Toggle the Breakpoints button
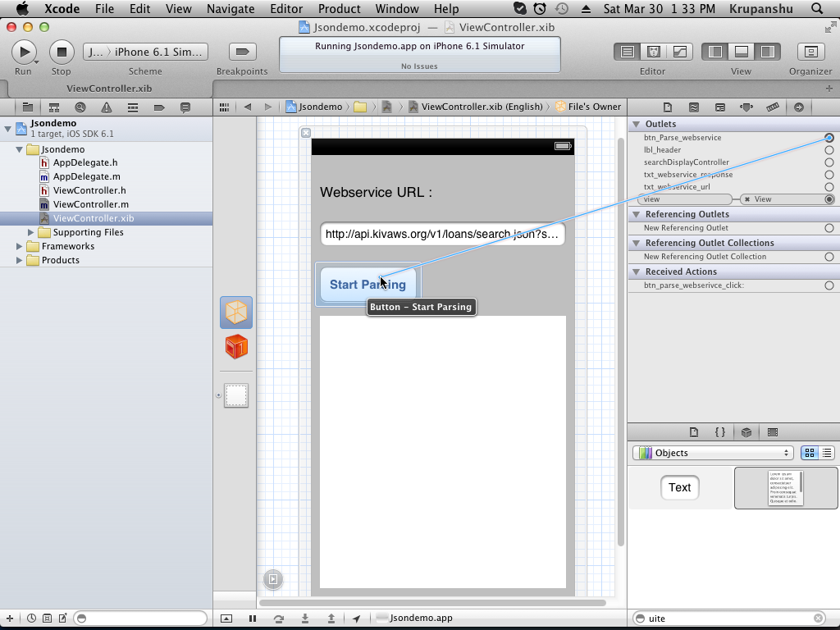The width and height of the screenshot is (840, 630). coord(242,52)
